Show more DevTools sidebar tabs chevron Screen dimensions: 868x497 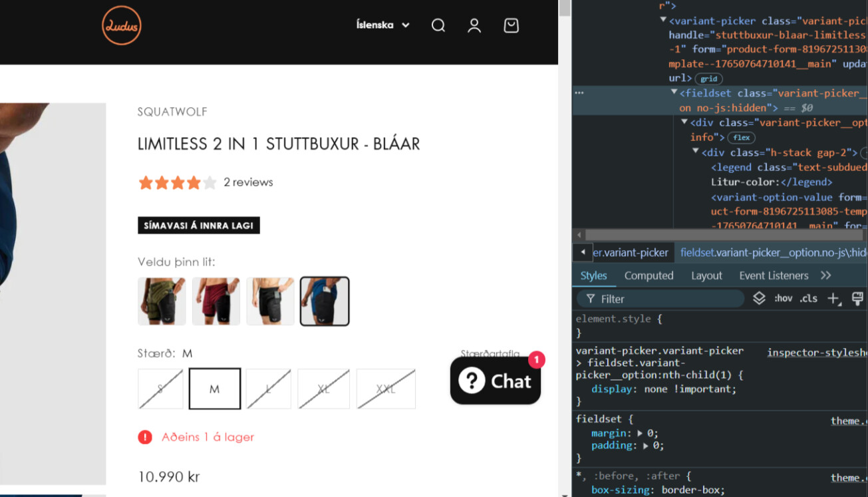[x=825, y=275]
